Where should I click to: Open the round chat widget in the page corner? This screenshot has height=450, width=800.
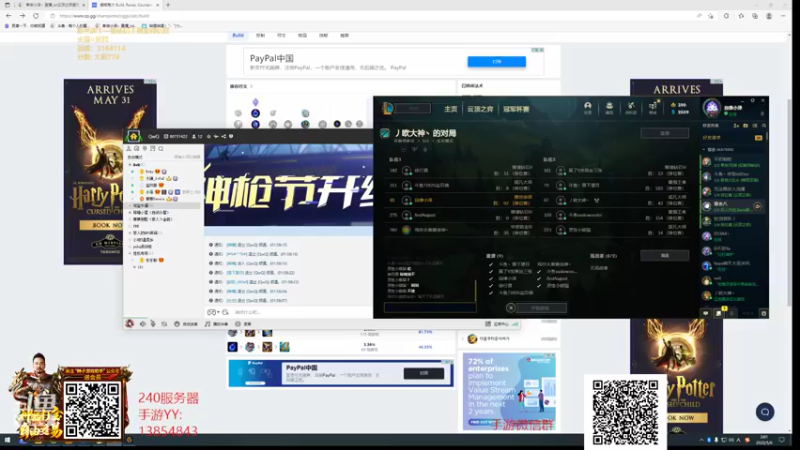click(x=765, y=412)
